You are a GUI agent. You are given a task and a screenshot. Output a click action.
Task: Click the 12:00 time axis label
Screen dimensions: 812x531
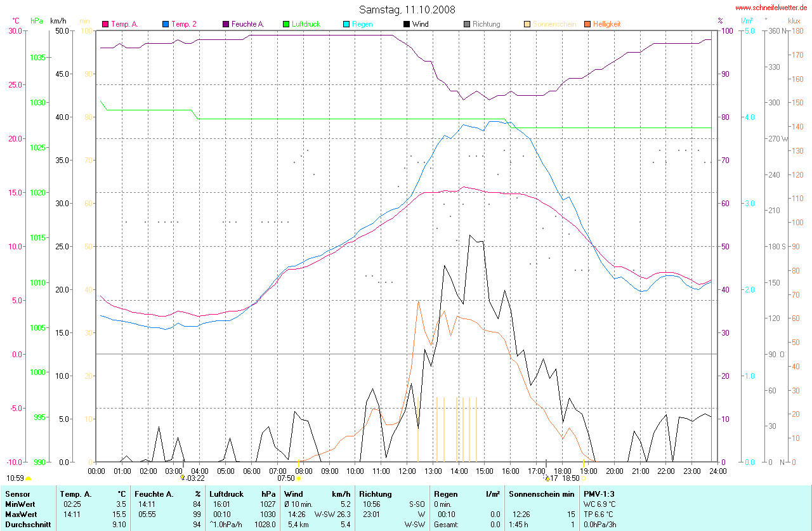407,471
